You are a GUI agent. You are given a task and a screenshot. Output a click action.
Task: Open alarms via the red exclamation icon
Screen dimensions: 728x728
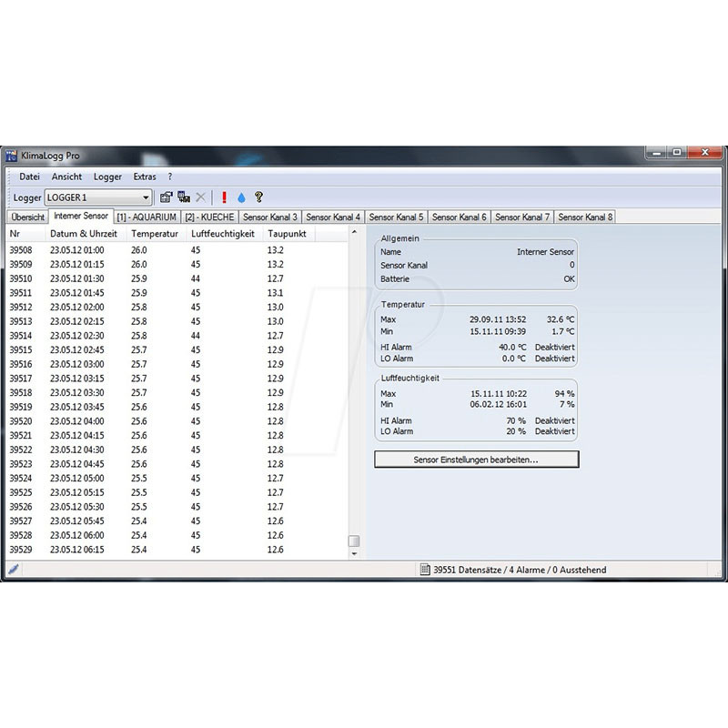(x=224, y=197)
